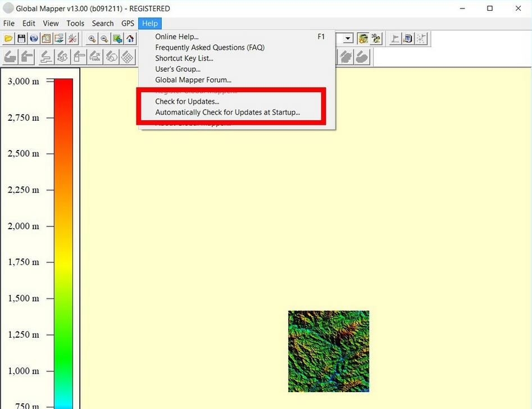The image size is (532, 409).
Task: Toggle Automatically Check for Updates at Startup
Action: coord(227,112)
